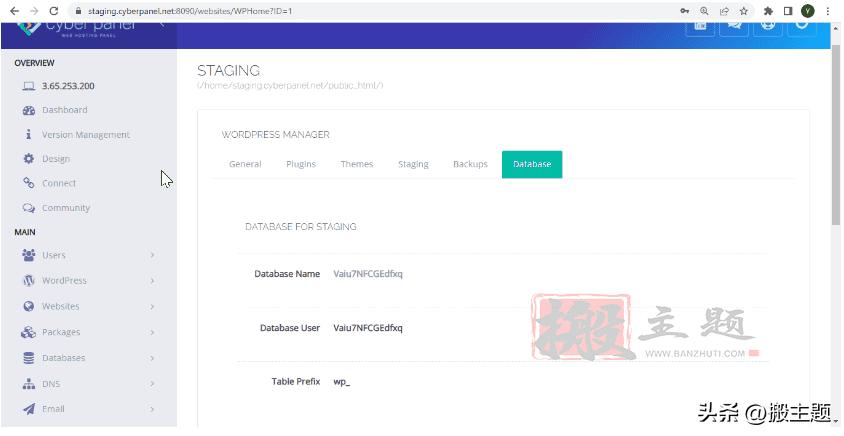Screen dimensions: 844x436
Task: Click the zoom magnifier icon in the address bar
Action: point(704,11)
